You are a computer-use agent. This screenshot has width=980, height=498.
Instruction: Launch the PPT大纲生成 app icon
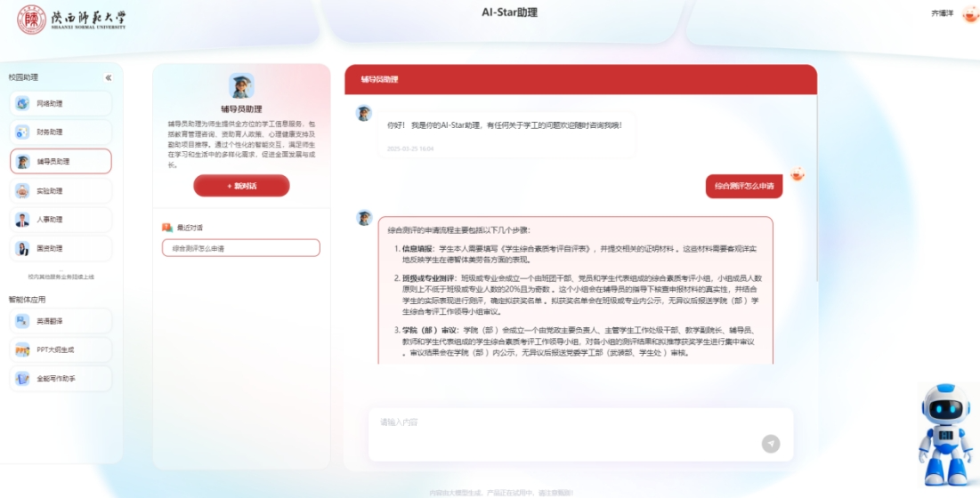[x=22, y=349]
